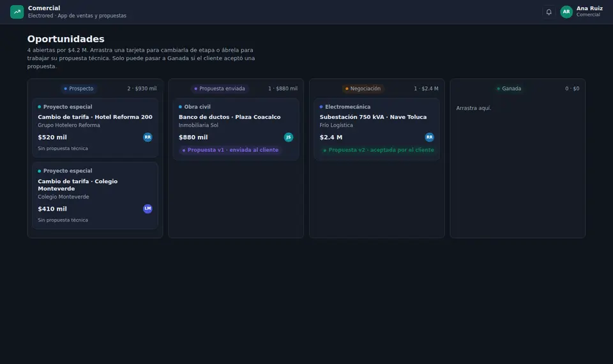Image resolution: width=613 pixels, height=364 pixels.
Task: Click Propuesta v1 · enviada al cliente badge
Action: pos(231,150)
